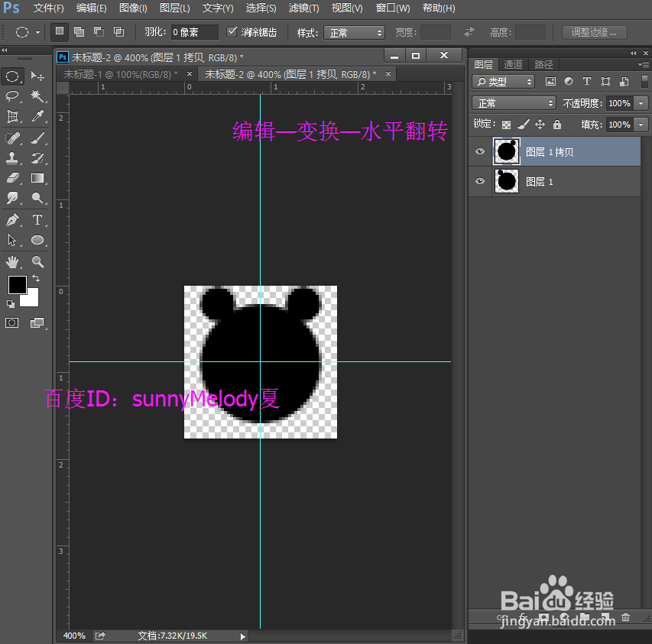Select the Lasso tool
Screen dimensions: 652x644
point(12,96)
